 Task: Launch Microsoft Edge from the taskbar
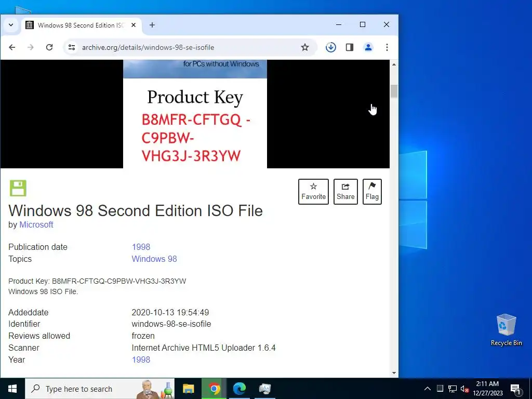point(239,389)
